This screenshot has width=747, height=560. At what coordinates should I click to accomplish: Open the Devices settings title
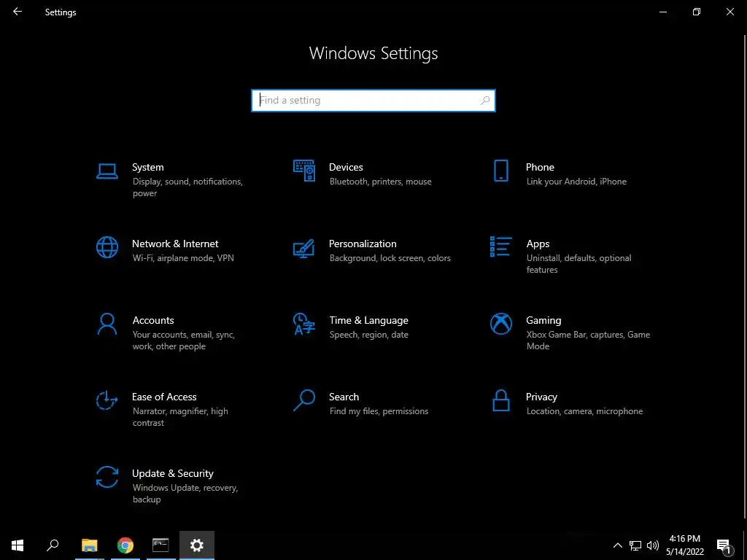[x=346, y=167]
